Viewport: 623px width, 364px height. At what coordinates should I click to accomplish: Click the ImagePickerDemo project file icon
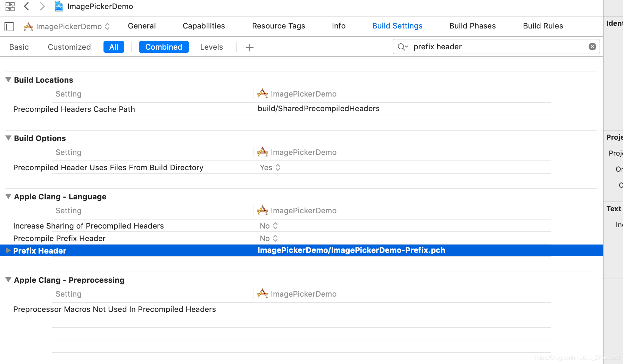(59, 6)
